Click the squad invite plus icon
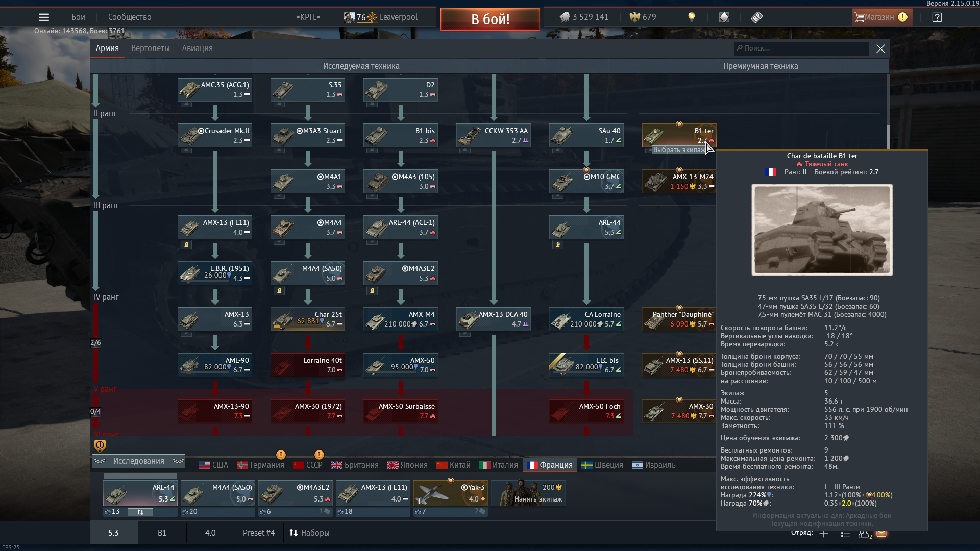This screenshot has width=980, height=551. click(x=824, y=534)
